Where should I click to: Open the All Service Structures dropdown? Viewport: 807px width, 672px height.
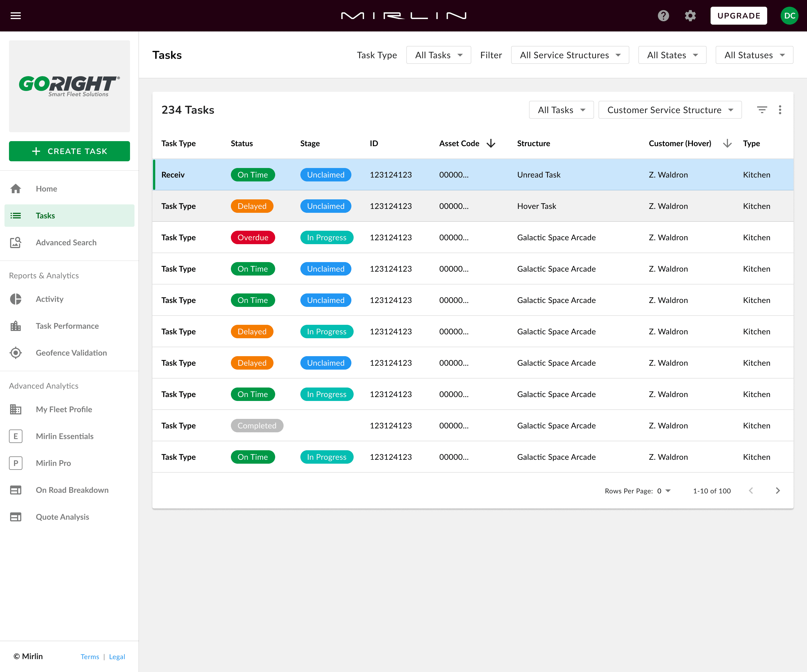[570, 55]
